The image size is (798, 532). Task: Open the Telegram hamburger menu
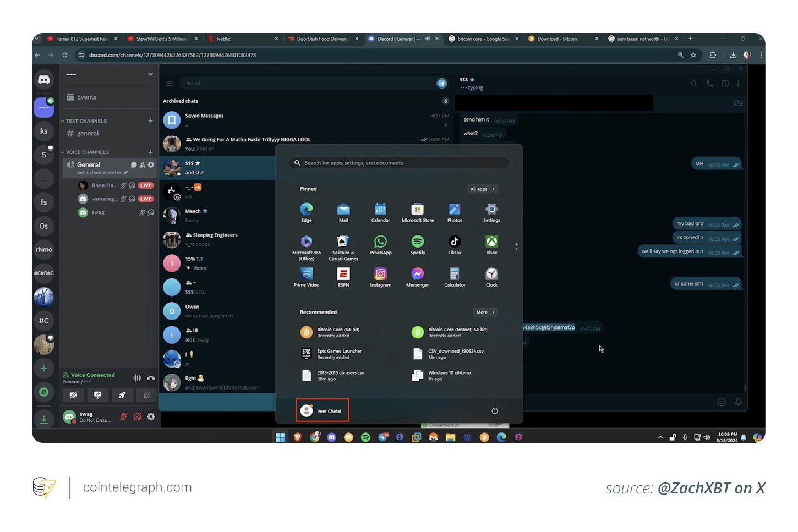[x=169, y=83]
